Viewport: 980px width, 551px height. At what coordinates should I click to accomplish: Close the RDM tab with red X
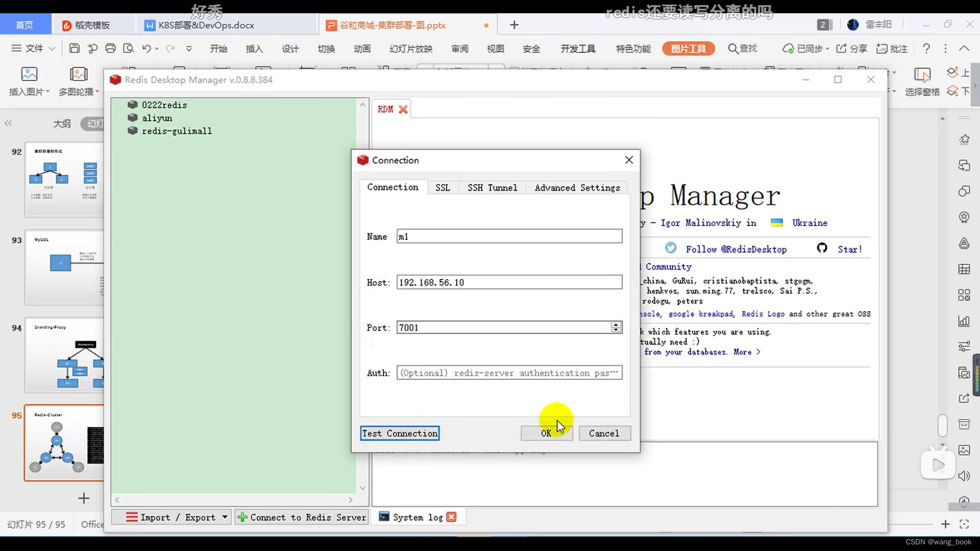coord(403,109)
